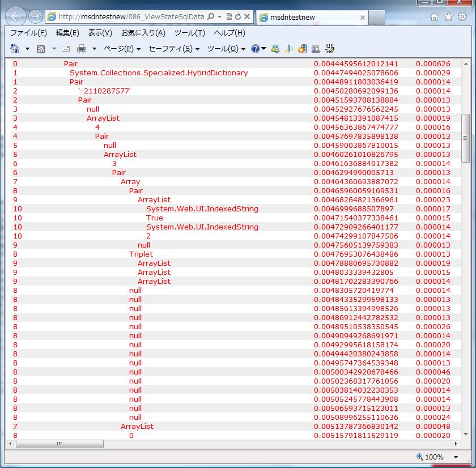Expand the セーフティ(S) dropdown

coord(173,49)
